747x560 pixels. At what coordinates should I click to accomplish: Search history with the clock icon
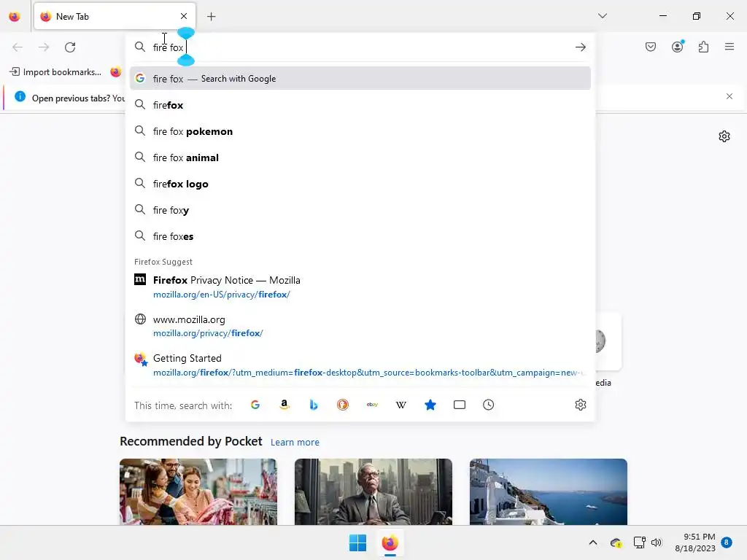click(488, 405)
